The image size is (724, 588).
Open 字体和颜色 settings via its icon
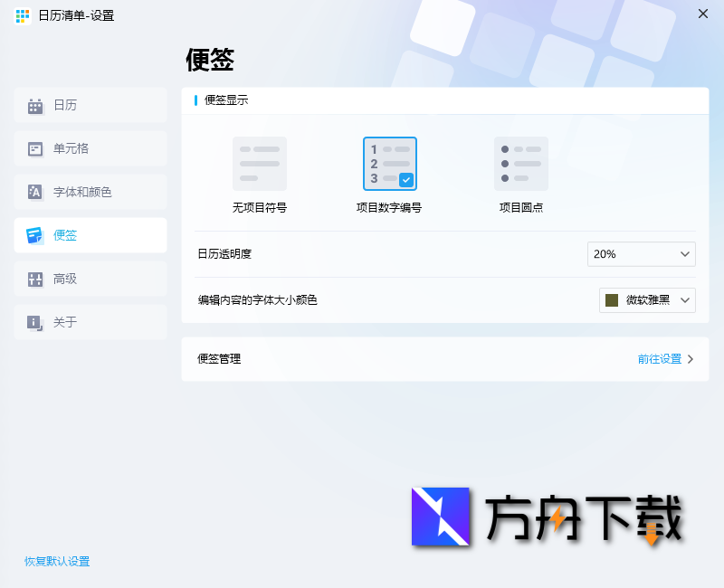[x=34, y=192]
